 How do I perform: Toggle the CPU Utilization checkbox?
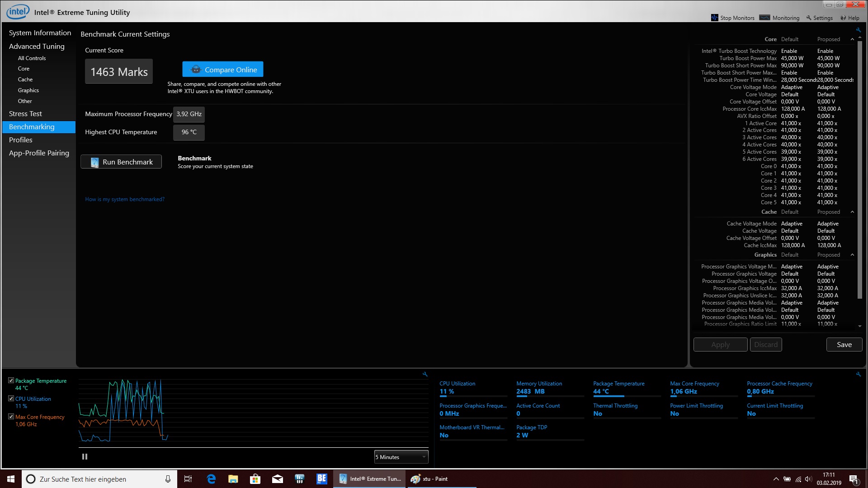click(11, 399)
